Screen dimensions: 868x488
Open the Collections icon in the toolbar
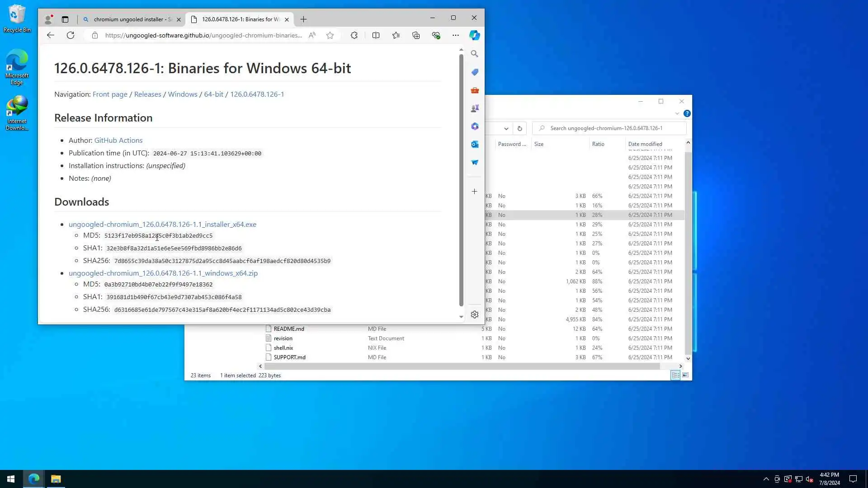pyautogui.click(x=416, y=35)
